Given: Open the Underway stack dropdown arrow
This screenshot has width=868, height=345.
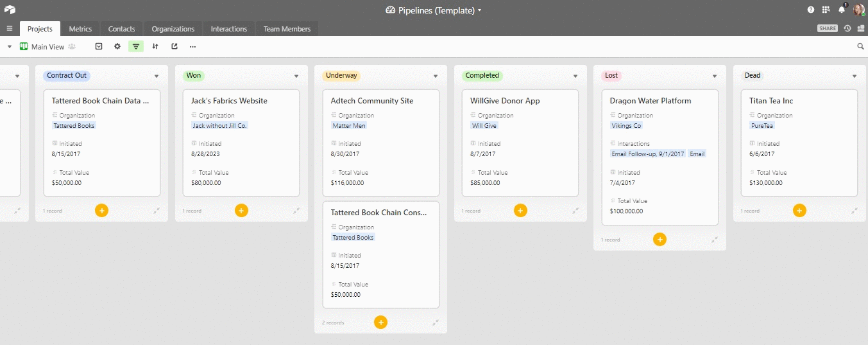Looking at the screenshot, I should [436, 76].
